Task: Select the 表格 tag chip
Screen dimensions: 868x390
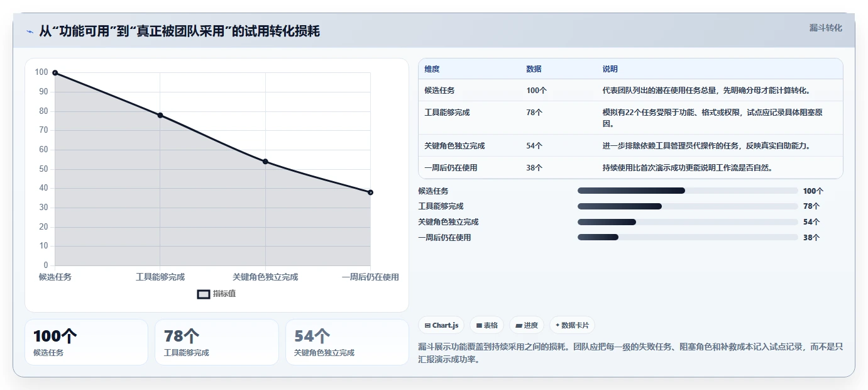Action: coord(487,325)
